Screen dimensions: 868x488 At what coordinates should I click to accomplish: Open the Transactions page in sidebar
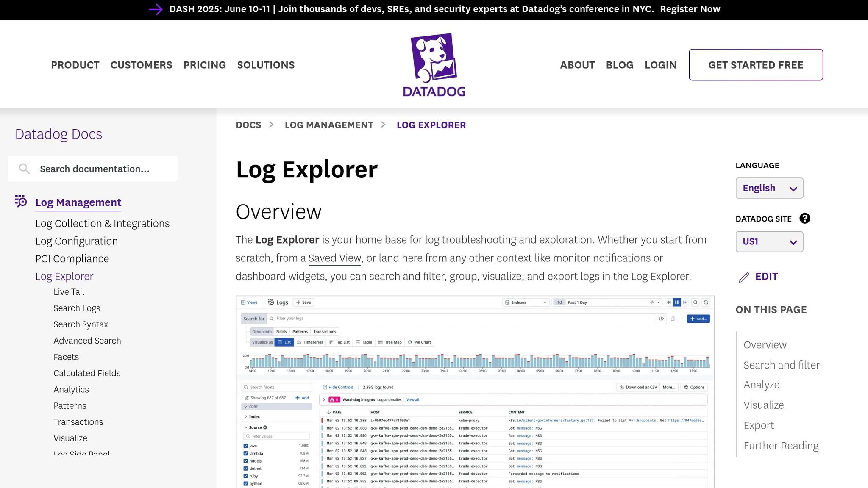(78, 422)
